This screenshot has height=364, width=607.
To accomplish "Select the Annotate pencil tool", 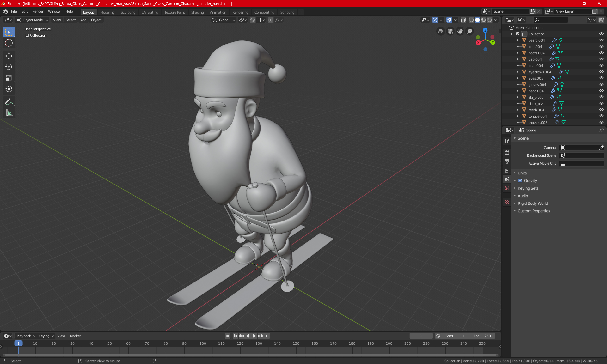I will [9, 102].
